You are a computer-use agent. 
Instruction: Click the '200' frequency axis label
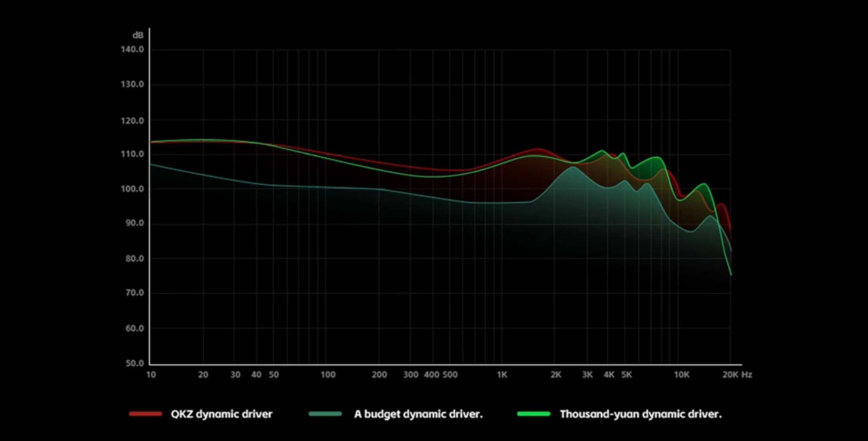tap(379, 375)
